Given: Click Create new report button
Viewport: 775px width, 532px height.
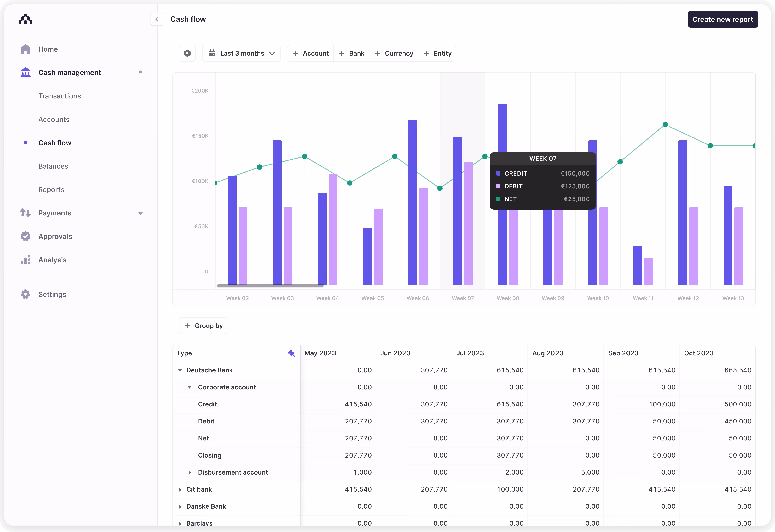Looking at the screenshot, I should [x=723, y=19].
